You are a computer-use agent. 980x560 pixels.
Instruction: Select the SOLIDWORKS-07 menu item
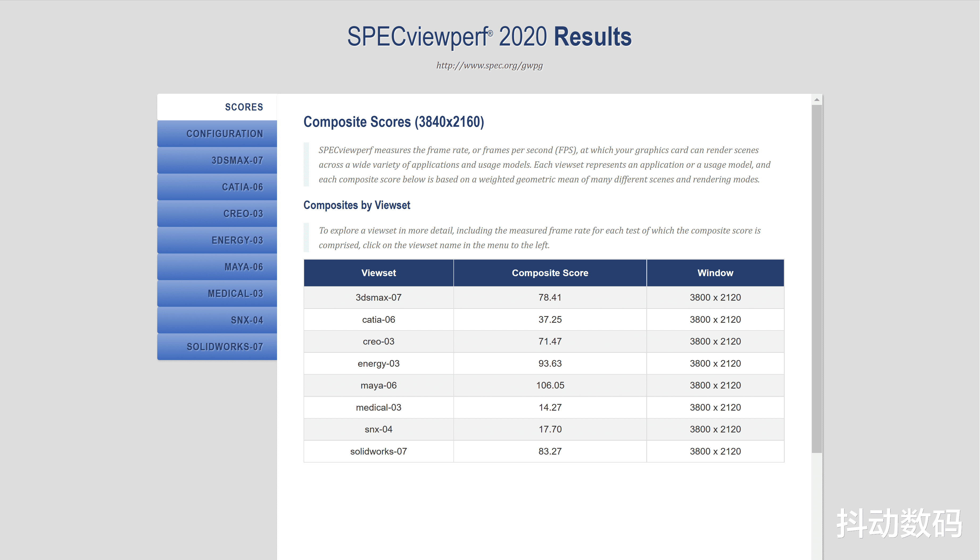[x=217, y=346]
